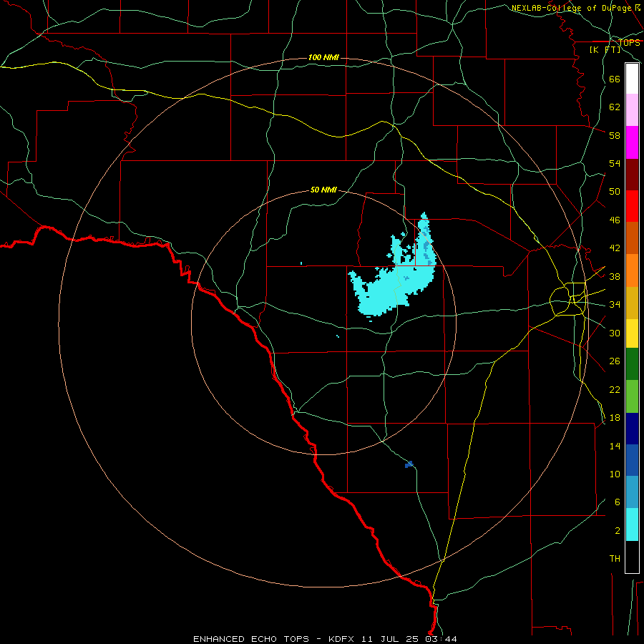Viewport: 644px width, 644px height.
Task: Click the '22' legend label
Action: [x=615, y=389]
